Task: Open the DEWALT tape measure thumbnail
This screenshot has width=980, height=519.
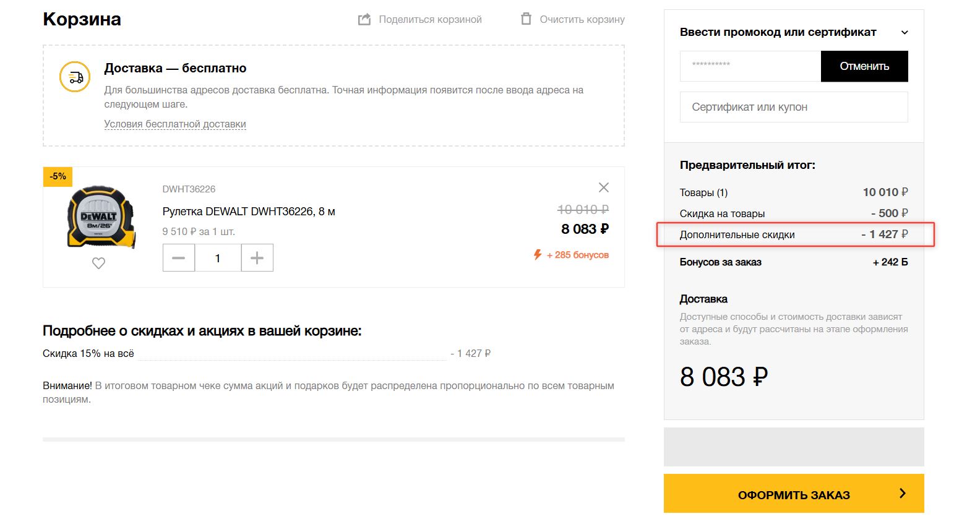Action: click(x=101, y=217)
